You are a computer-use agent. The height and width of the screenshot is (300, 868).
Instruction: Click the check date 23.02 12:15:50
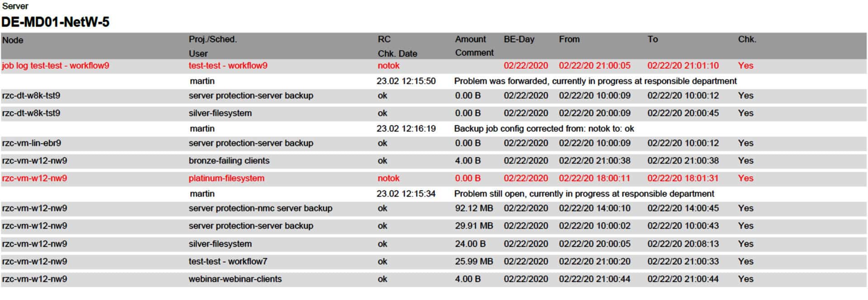tap(406, 81)
